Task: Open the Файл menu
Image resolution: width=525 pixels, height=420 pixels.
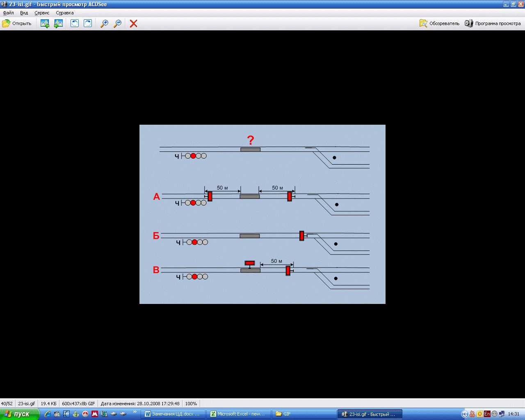Action: click(x=8, y=13)
